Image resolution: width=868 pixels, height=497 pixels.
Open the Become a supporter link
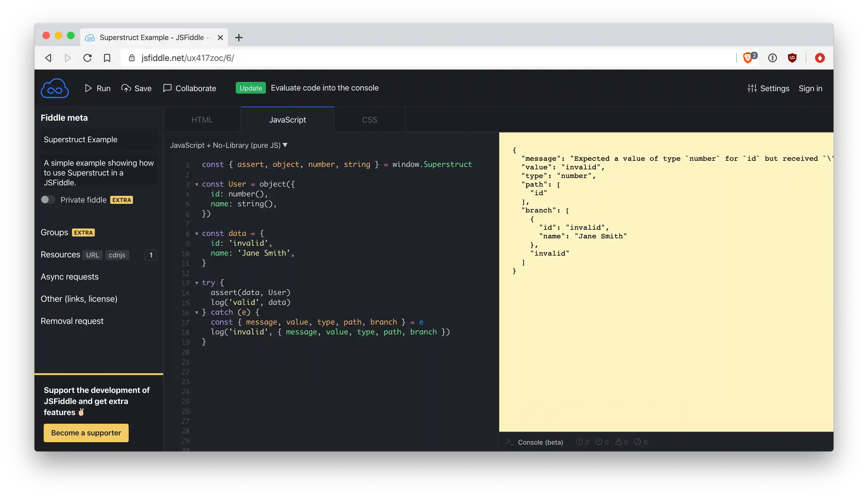[86, 433]
